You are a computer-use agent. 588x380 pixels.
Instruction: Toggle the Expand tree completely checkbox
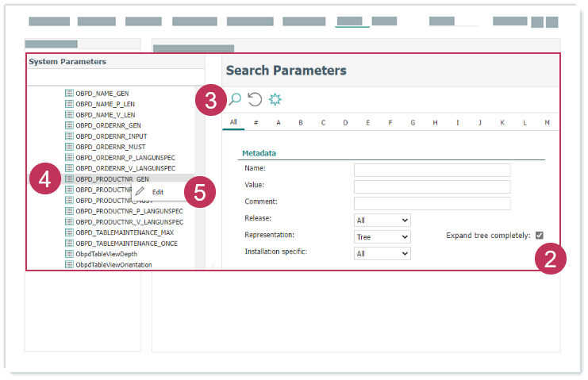[540, 236]
